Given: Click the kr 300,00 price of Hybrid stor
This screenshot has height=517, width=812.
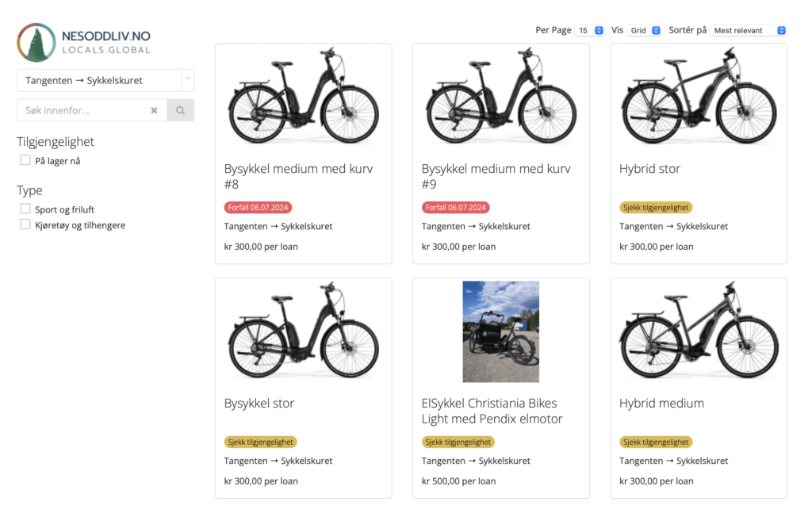Looking at the screenshot, I should tap(656, 247).
